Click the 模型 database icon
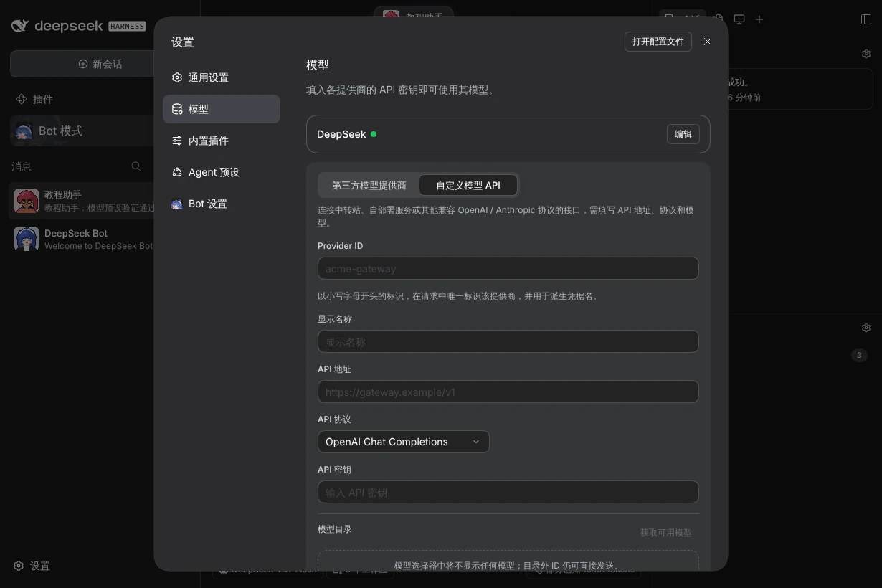Screen dimensions: 882x588 [x=177, y=109]
